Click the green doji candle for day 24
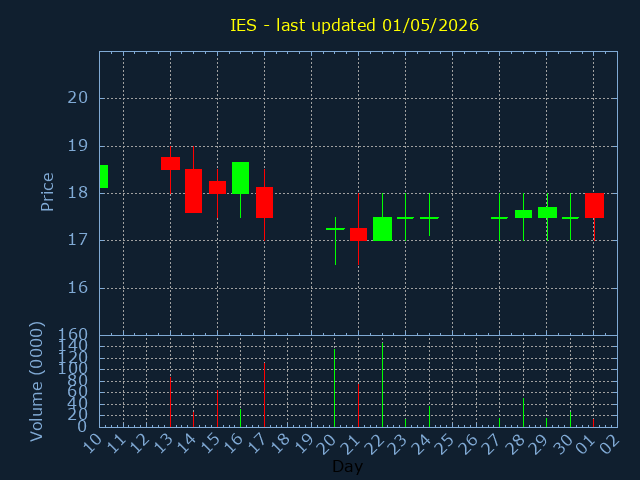640x480 pixels. (429, 218)
